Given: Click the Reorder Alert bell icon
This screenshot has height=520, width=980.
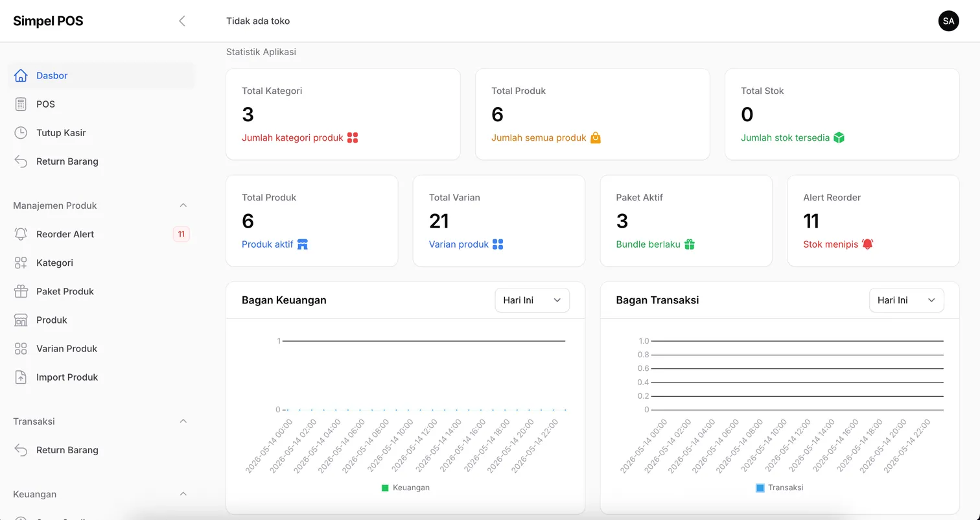Looking at the screenshot, I should click(x=21, y=234).
